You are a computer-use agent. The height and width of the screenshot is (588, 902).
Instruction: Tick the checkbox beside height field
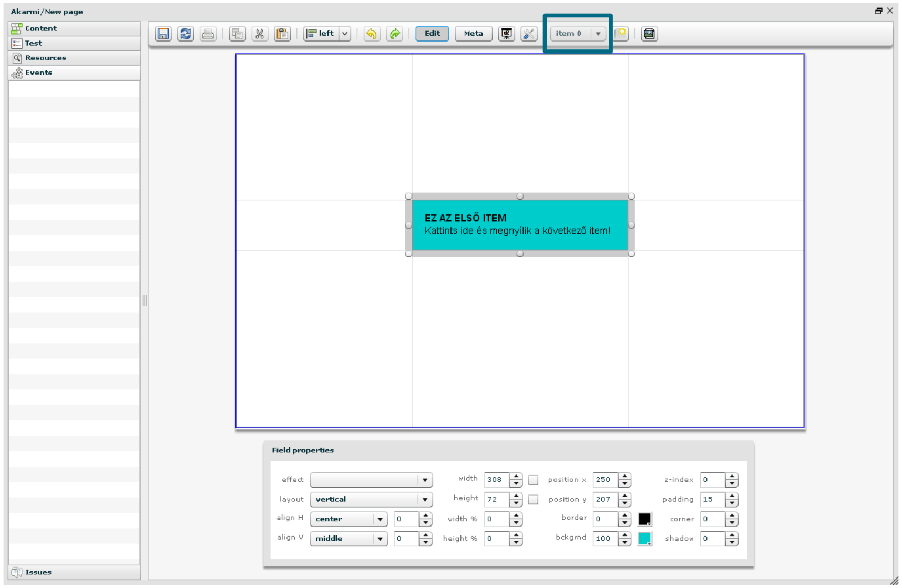point(533,499)
